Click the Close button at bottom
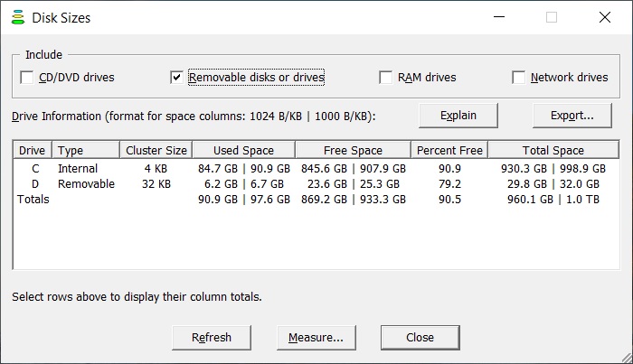 [420, 338]
